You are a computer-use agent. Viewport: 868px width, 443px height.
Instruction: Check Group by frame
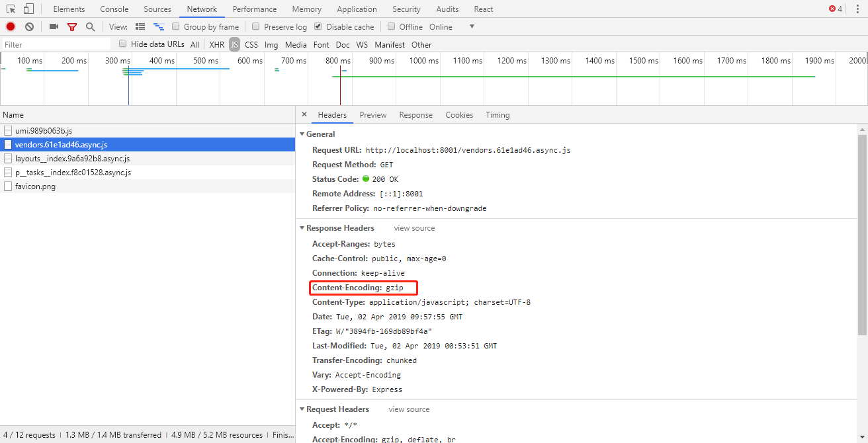(176, 26)
